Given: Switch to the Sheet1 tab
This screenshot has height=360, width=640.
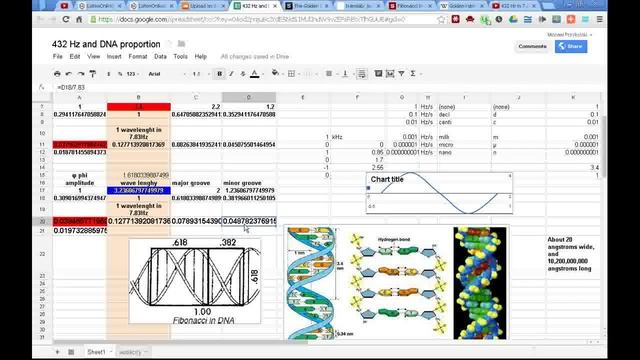Looking at the screenshot, I should pyautogui.click(x=98, y=351).
